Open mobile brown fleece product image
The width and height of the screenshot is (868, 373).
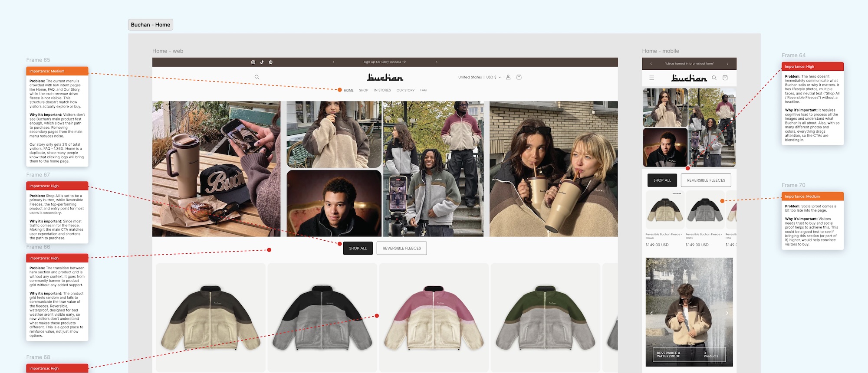pos(665,210)
